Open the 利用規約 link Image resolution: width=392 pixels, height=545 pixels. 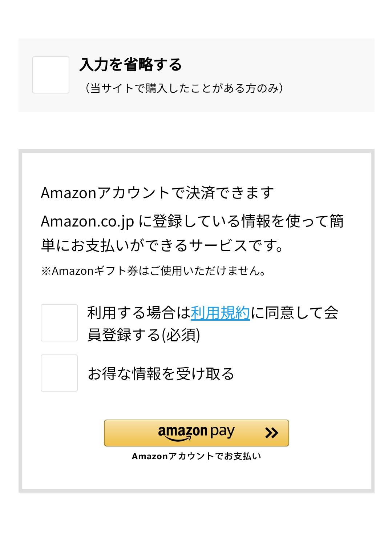[220, 313]
